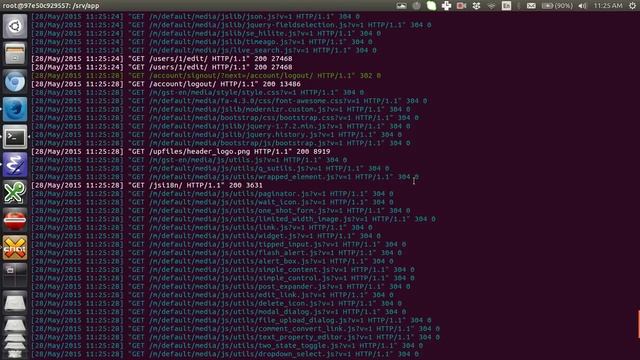Click the /account/signout/ 302 log line
This screenshot has width=640, height=360.
tap(206, 76)
